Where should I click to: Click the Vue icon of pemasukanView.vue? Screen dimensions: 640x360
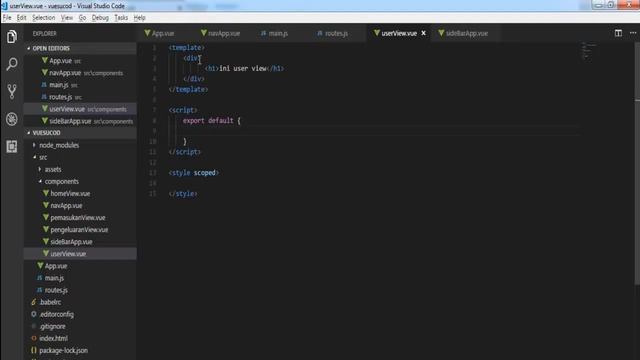[x=46, y=217]
